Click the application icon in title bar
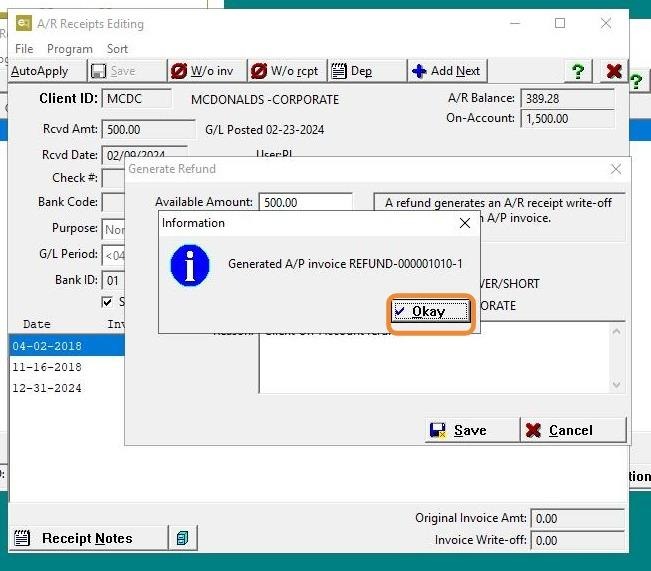The height and width of the screenshot is (571, 651). pos(24,23)
